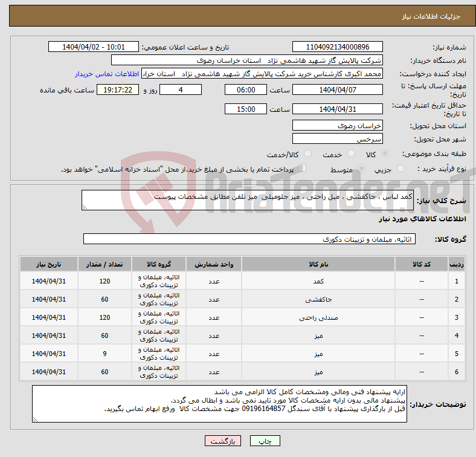
Task: Click the deadline time 06:00 field
Action: click(246, 89)
